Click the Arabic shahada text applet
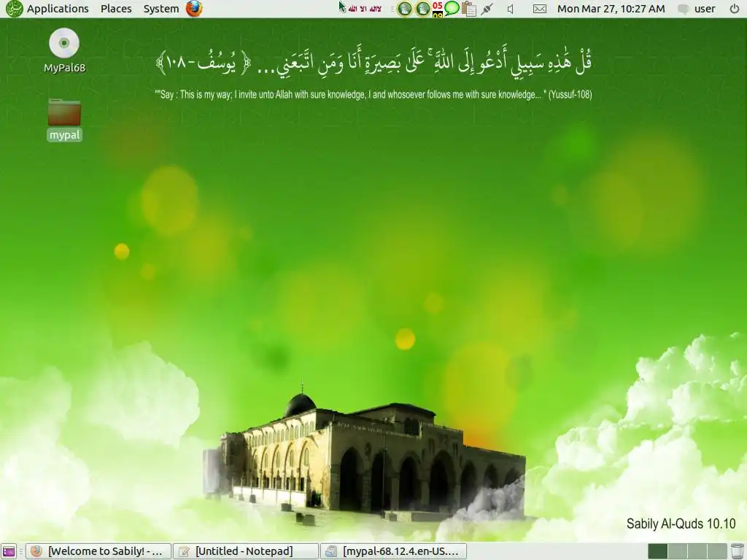 (x=365, y=9)
